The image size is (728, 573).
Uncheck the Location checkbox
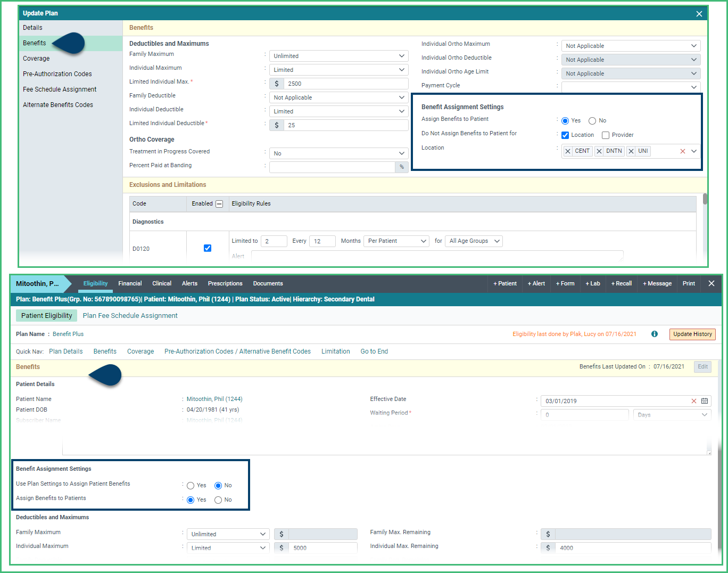565,135
